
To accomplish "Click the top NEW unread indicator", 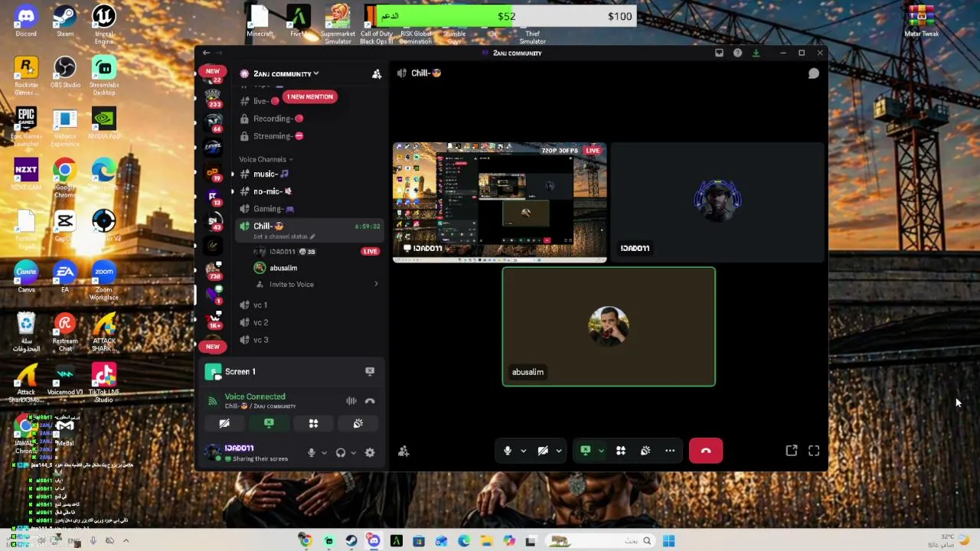I will point(212,71).
